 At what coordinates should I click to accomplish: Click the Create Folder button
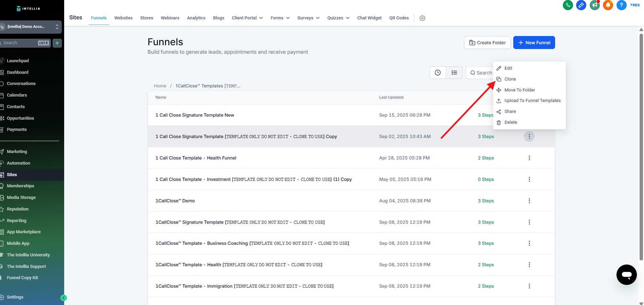click(487, 43)
